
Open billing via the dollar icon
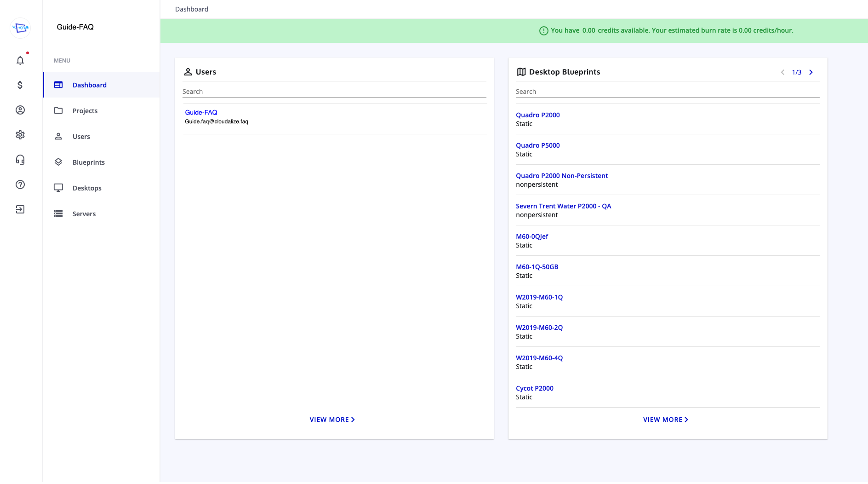tap(20, 85)
